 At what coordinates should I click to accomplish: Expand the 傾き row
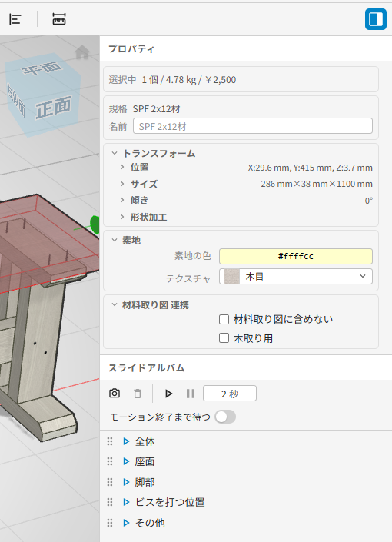pyautogui.click(x=122, y=200)
